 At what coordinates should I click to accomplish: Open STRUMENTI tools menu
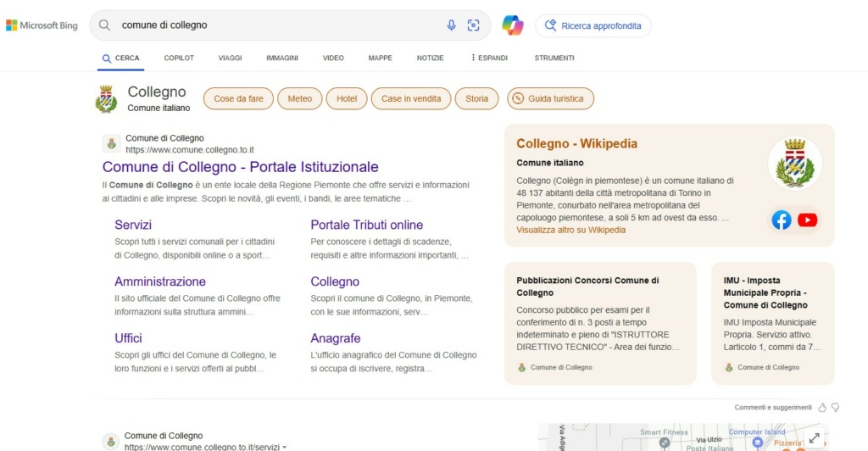[x=554, y=58]
